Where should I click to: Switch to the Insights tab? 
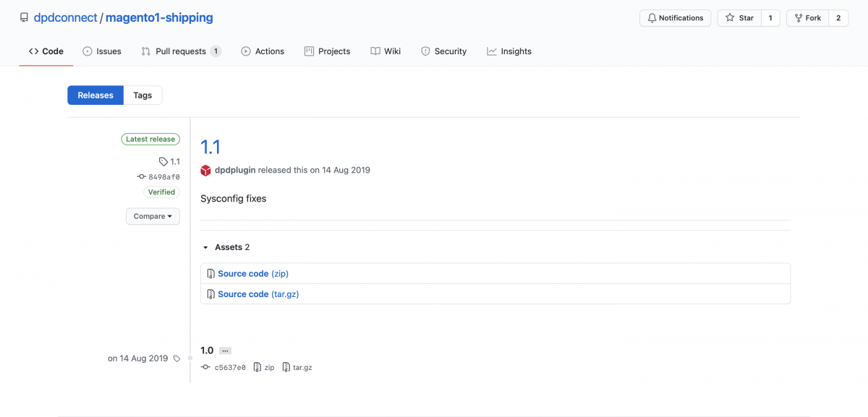point(509,51)
